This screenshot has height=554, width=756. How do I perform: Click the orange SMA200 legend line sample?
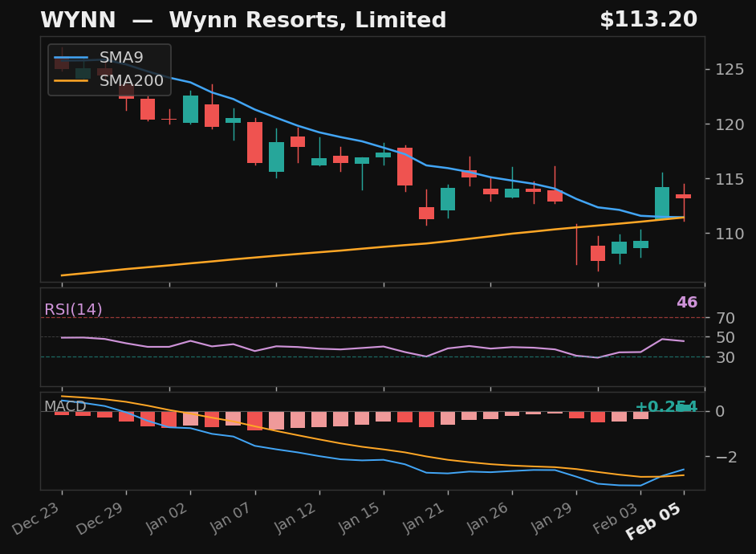tap(71, 80)
